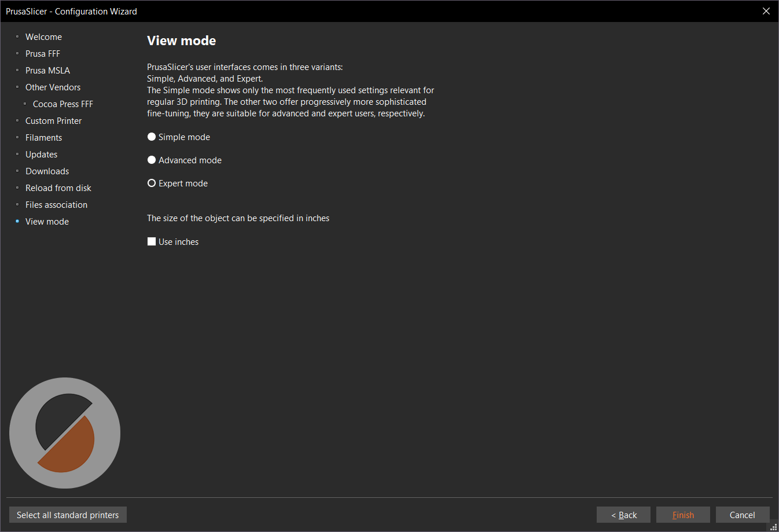
Task: Open the Custom Printer page
Action: click(53, 121)
